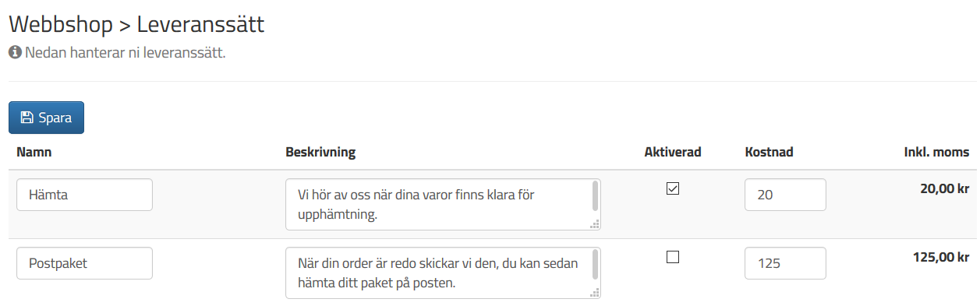Select the cost field showing 20
This screenshot has height=306, width=980.
tap(785, 195)
